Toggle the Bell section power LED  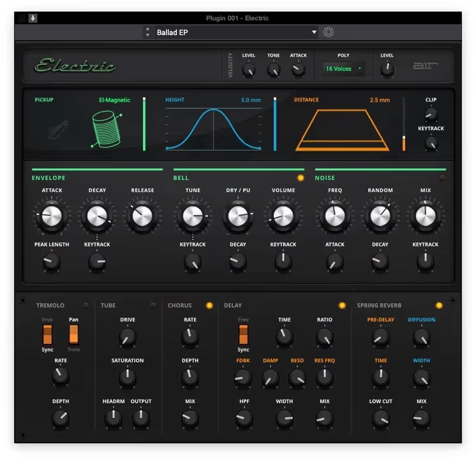click(301, 178)
